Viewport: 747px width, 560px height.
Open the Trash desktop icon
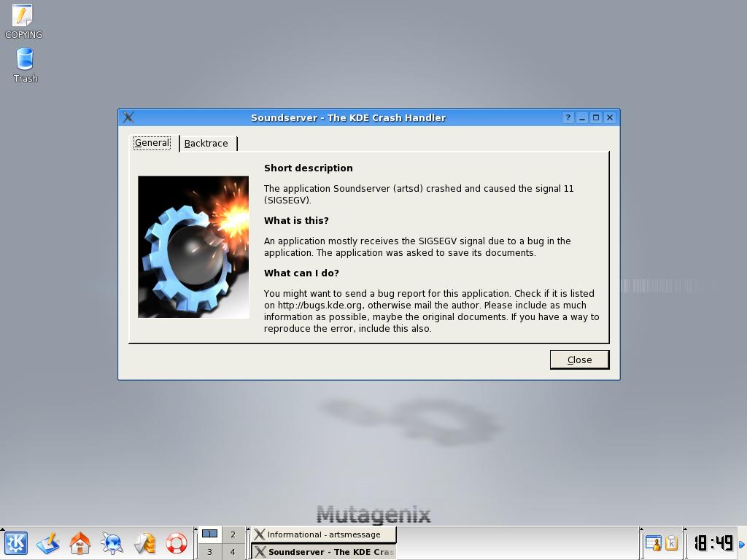coord(25,66)
